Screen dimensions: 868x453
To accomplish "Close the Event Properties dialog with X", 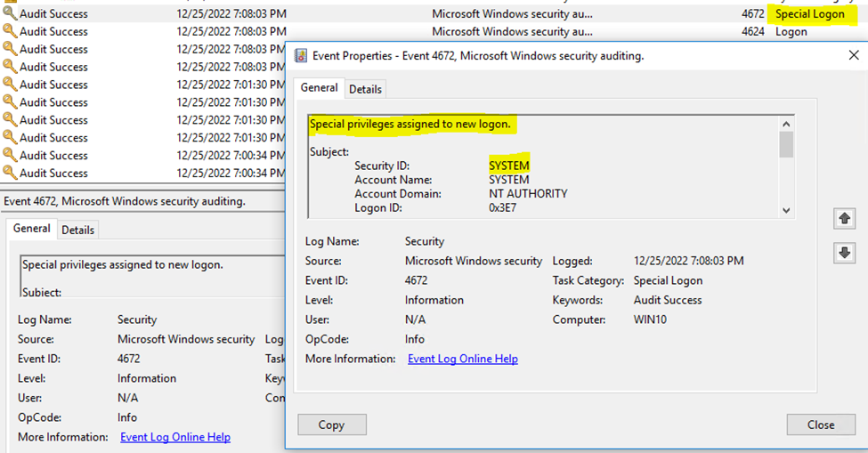I will click(x=854, y=55).
